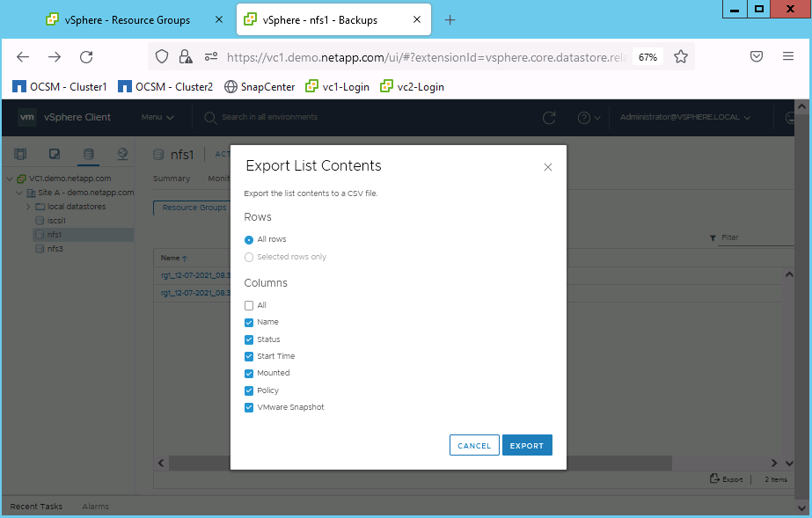
Task: Uncheck the VMware Snapshot checkbox
Action: pos(249,407)
